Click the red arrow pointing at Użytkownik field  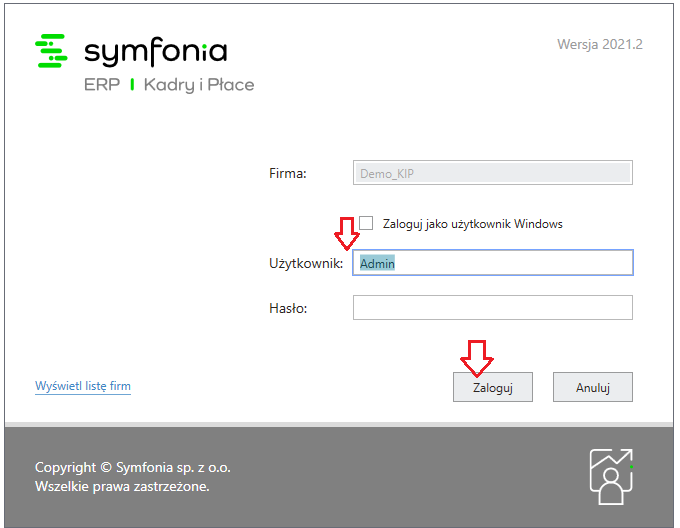pos(347,234)
